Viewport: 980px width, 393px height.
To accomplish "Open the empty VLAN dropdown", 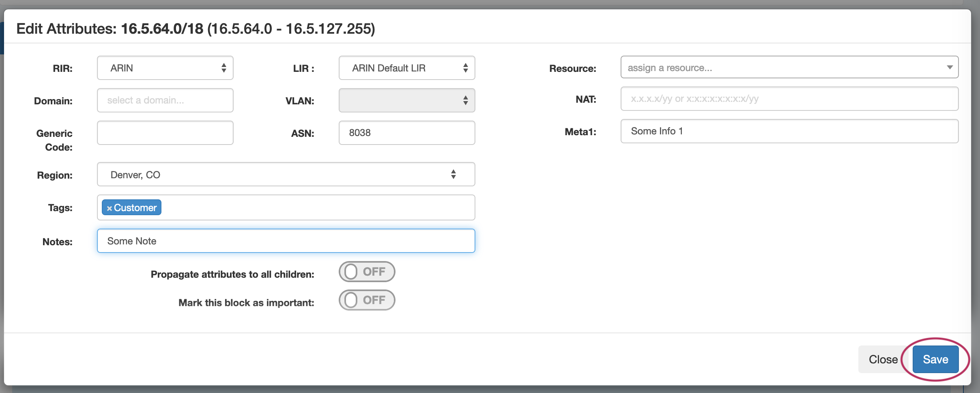I will pyautogui.click(x=406, y=100).
